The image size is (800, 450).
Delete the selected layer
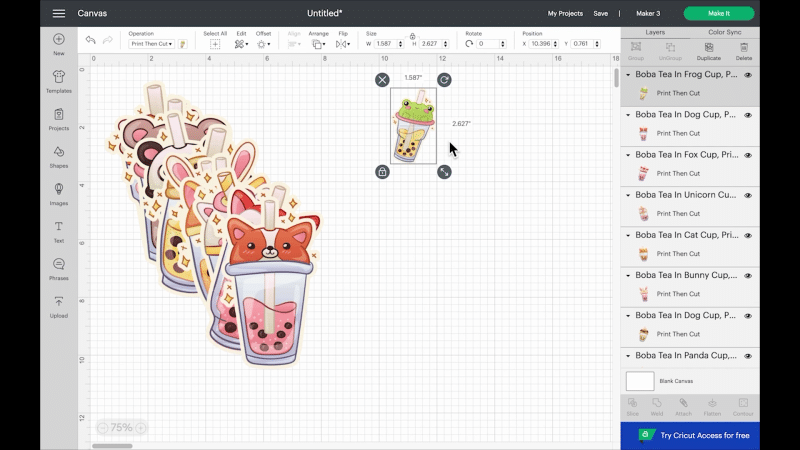point(743,52)
